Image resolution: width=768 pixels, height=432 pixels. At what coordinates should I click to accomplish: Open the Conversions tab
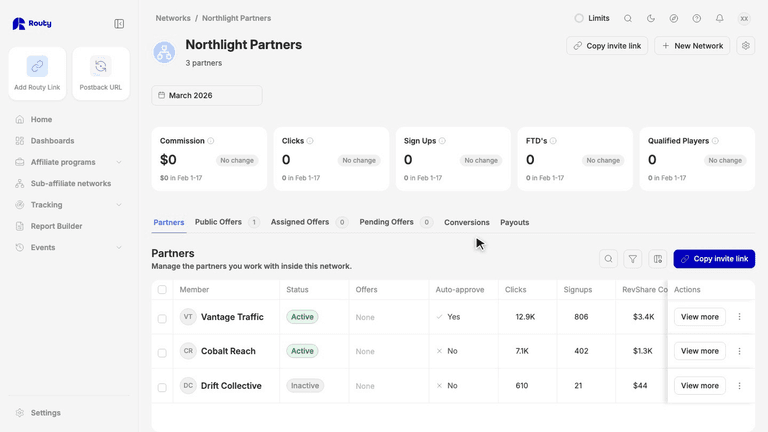tap(467, 222)
